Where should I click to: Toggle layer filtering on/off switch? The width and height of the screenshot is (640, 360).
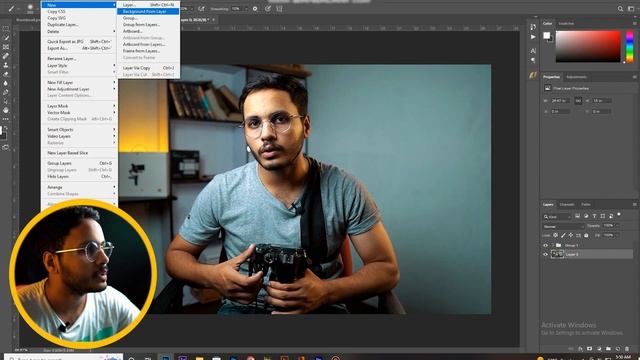(x=619, y=214)
